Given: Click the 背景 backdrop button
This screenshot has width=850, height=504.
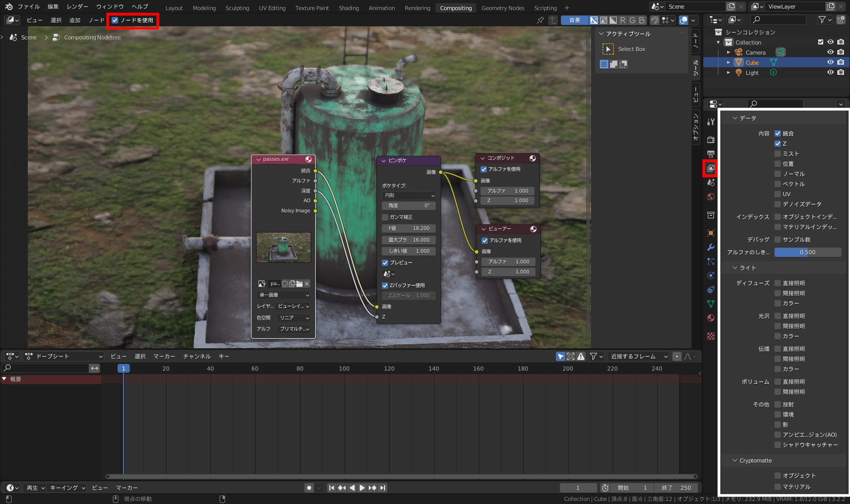Looking at the screenshot, I should (x=574, y=20).
